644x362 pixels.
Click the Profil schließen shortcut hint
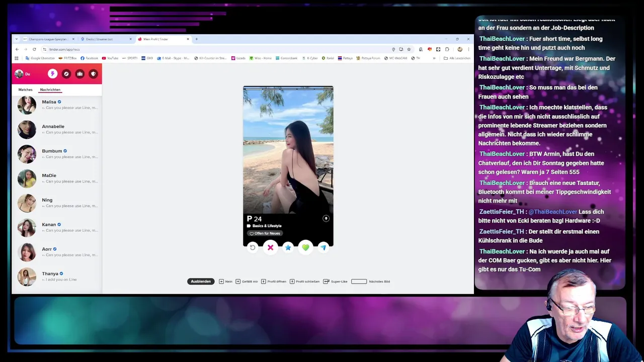click(305, 282)
